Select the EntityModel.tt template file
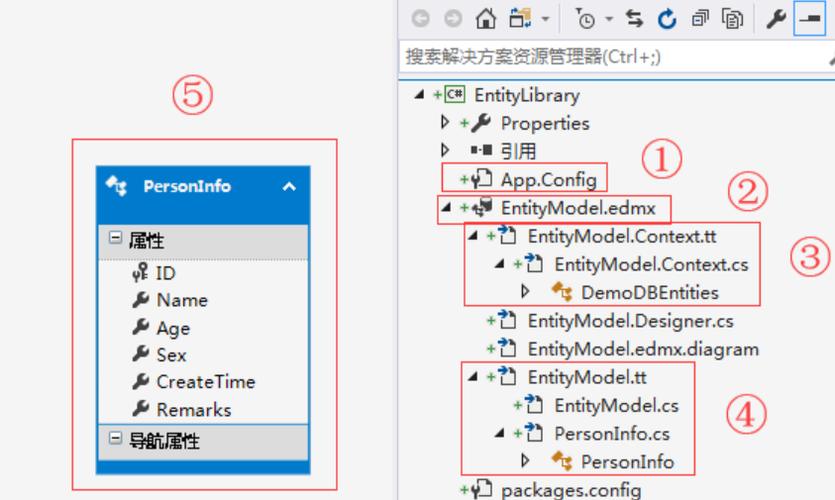The width and height of the screenshot is (835, 500). [x=587, y=377]
